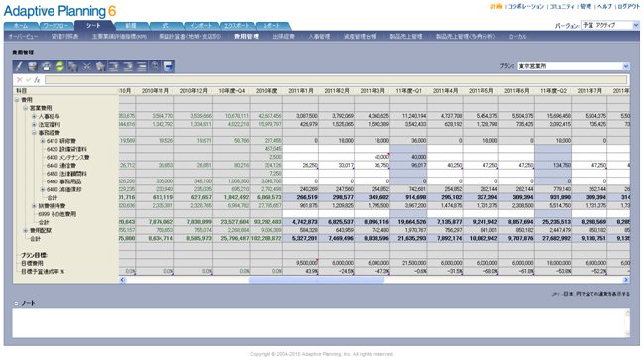Click the green refresh arrows icon
Image resolution: width=644 pixels, height=360 pixels.
[x=59, y=66]
